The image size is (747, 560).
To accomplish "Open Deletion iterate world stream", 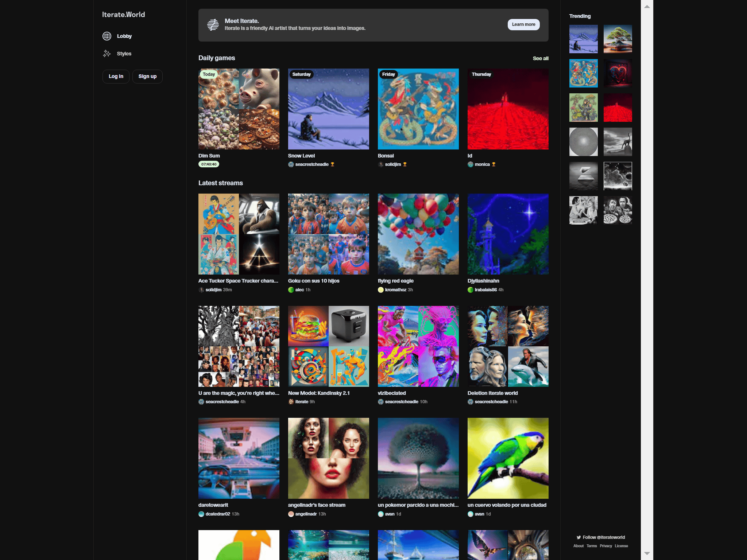I will 508,346.
